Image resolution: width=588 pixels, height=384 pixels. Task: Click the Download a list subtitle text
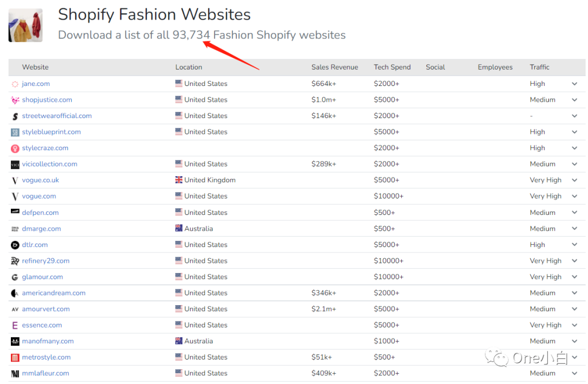pyautogui.click(x=201, y=35)
